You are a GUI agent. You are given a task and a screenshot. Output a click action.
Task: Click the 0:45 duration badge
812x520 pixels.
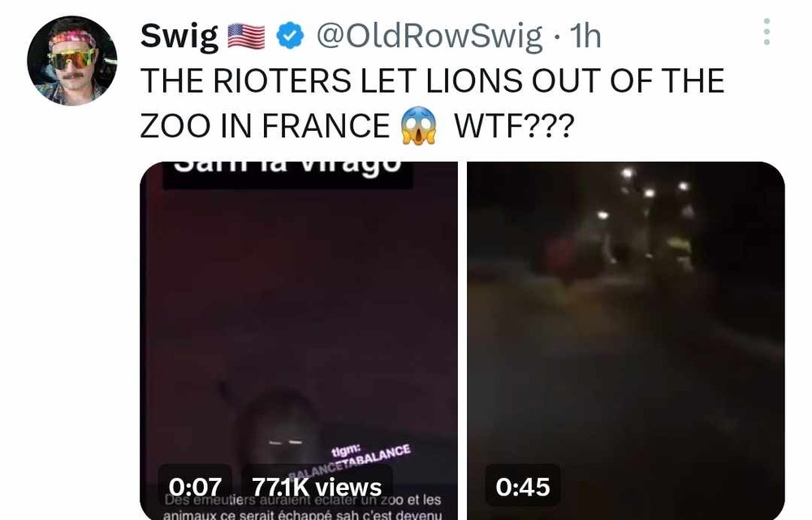(522, 487)
